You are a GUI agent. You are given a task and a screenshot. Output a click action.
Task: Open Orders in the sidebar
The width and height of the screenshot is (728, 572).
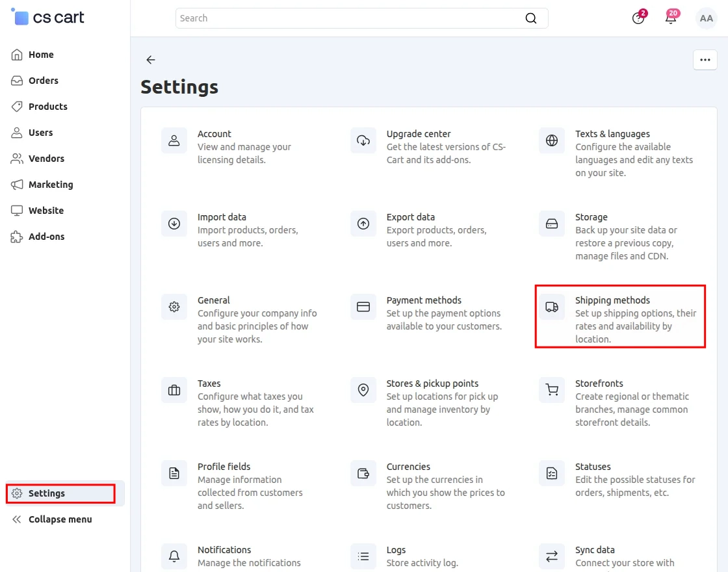point(65,81)
